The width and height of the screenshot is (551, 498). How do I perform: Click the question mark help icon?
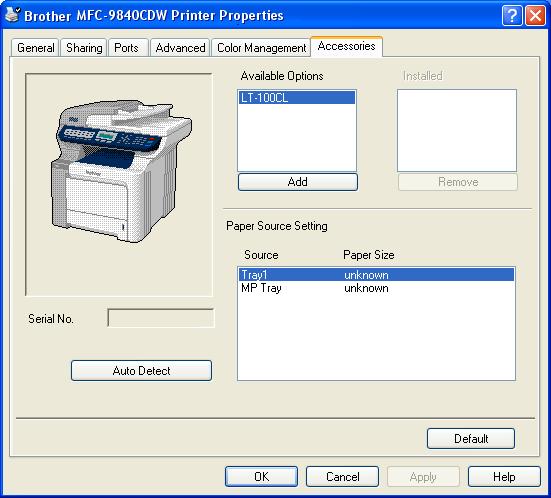tap(512, 15)
